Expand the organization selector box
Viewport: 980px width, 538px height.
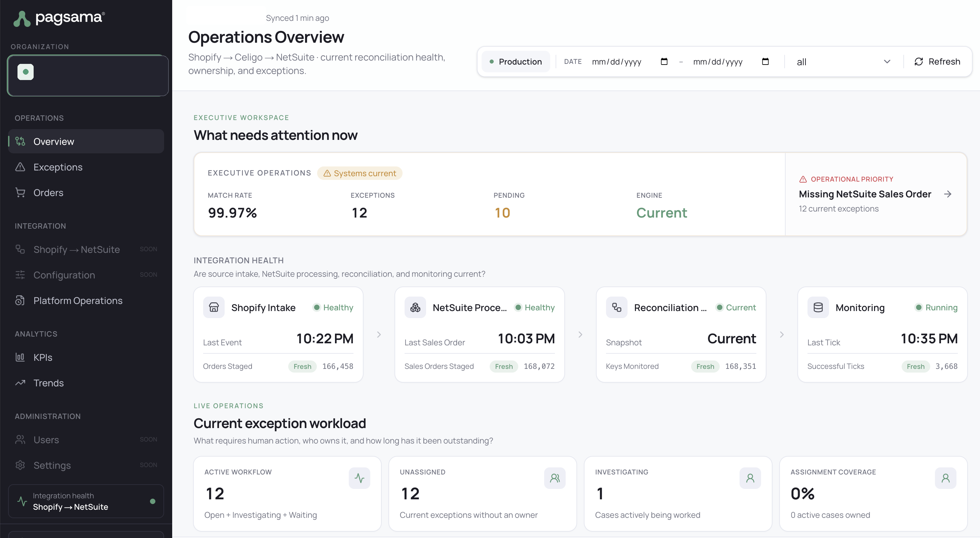point(88,75)
